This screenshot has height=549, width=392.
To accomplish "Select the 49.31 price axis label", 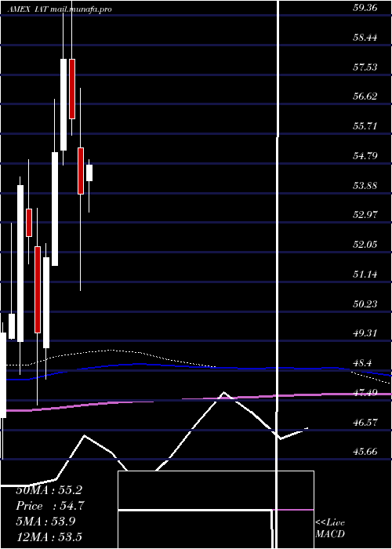I will coord(365,333).
